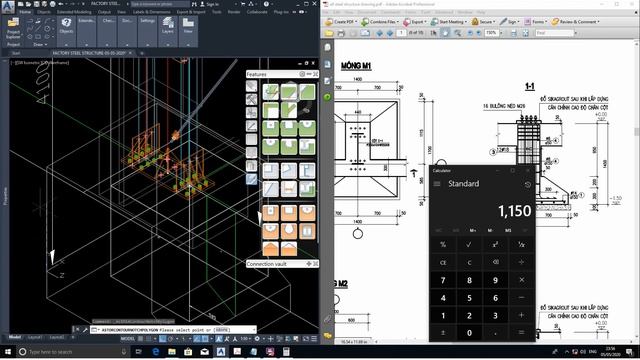Go to previous page in Acrobat
The image size is (640, 360).
(x=379, y=33)
